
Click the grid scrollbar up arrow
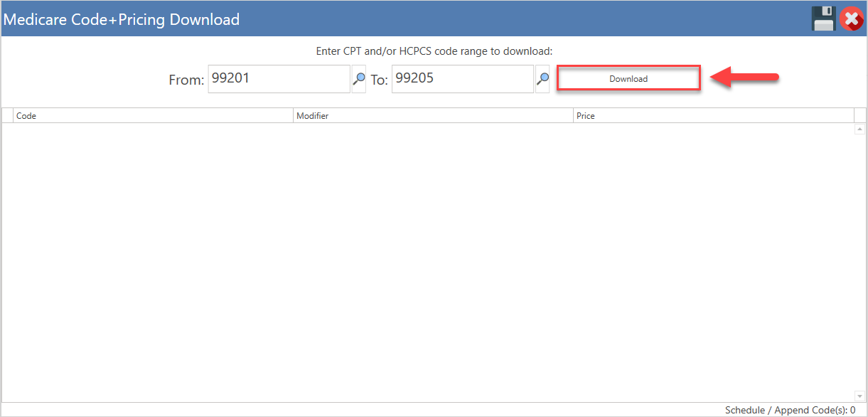click(859, 130)
